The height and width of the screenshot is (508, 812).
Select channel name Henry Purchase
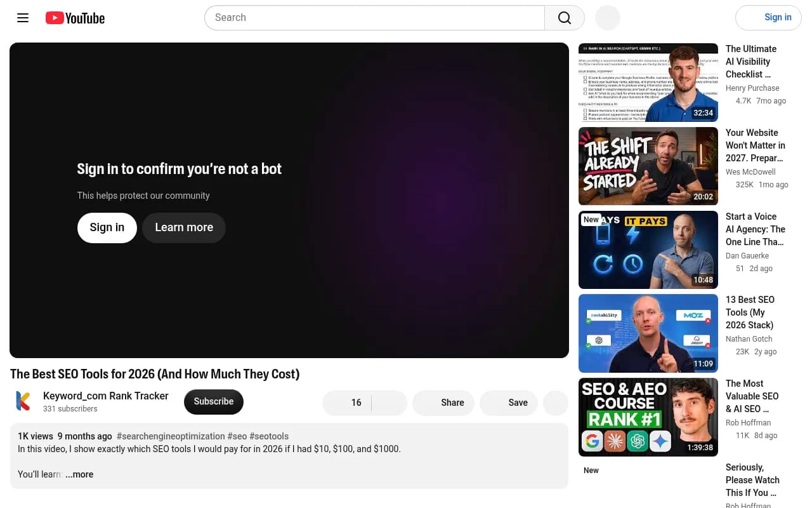click(x=752, y=88)
